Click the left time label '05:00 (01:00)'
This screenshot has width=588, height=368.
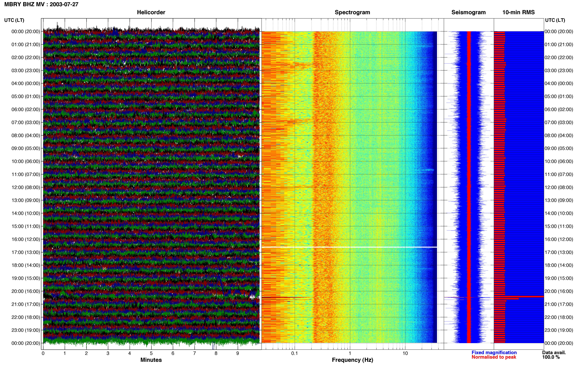point(26,96)
